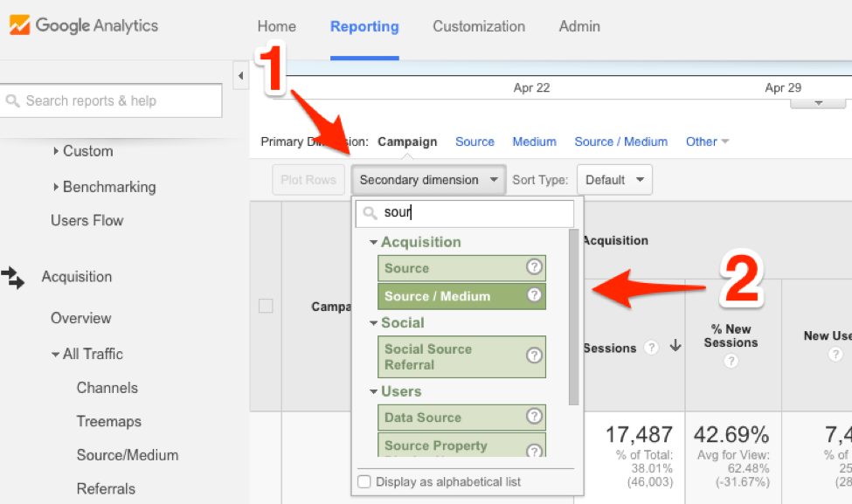Click the magnifier in the secondary dimension search

click(x=371, y=212)
